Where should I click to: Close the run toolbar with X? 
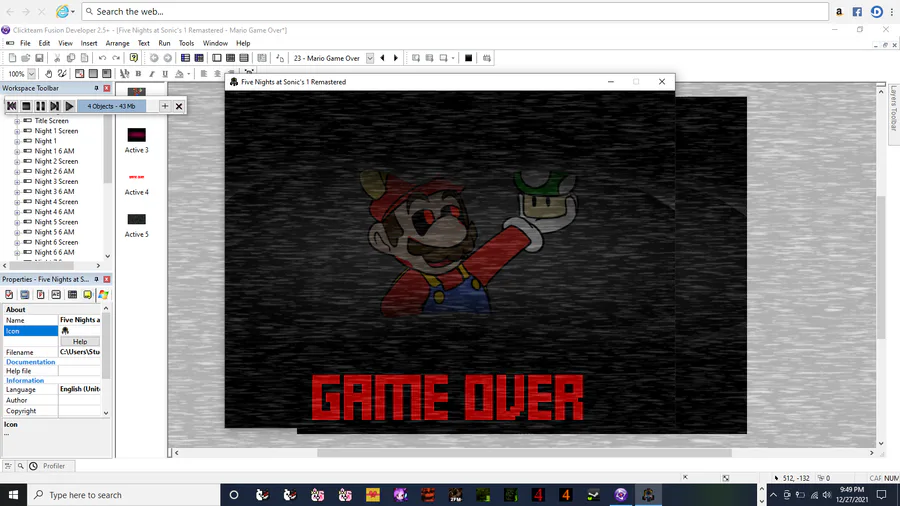pyautogui.click(x=179, y=106)
